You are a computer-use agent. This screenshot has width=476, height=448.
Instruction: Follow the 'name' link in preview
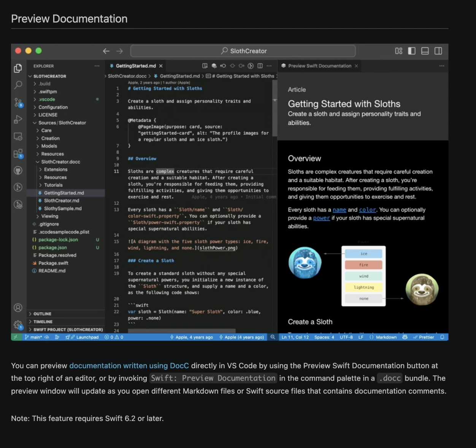click(x=339, y=210)
